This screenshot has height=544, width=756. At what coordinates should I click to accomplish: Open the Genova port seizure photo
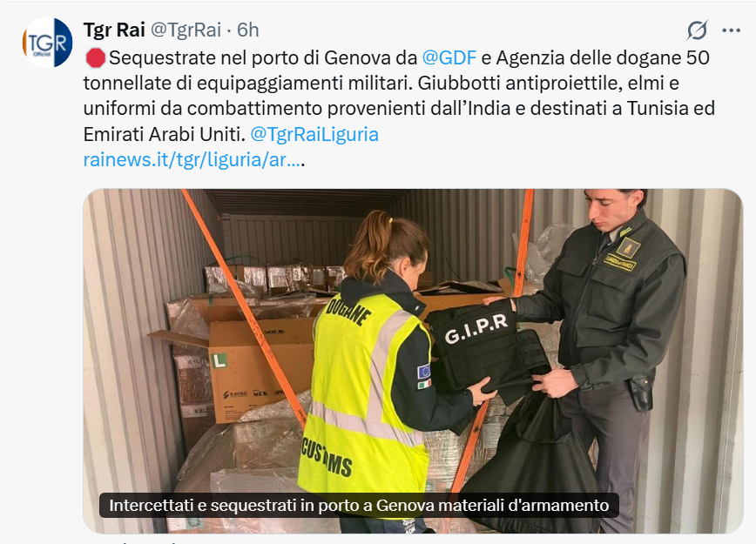click(x=413, y=361)
